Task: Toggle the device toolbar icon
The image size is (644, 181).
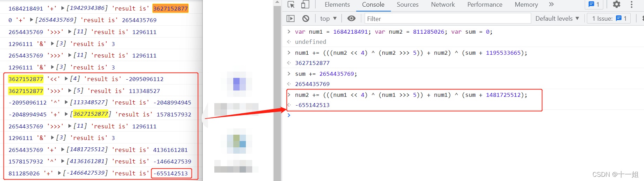Action: click(x=305, y=5)
